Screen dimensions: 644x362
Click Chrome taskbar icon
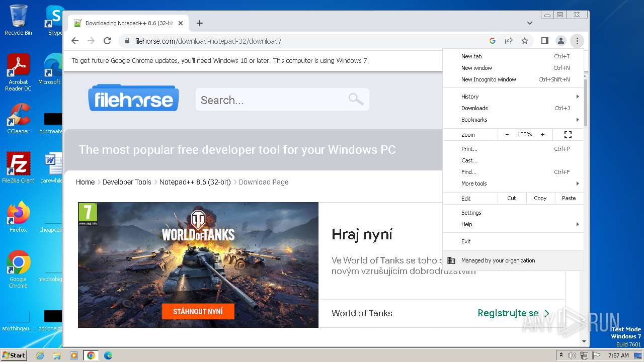point(91,355)
